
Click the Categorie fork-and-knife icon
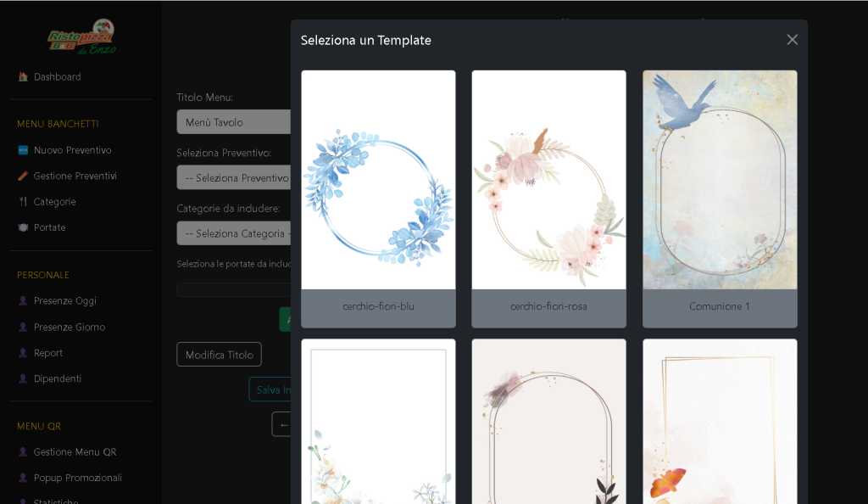click(23, 202)
